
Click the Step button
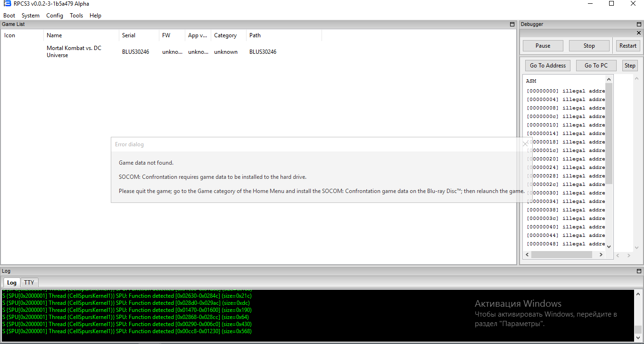[630, 66]
